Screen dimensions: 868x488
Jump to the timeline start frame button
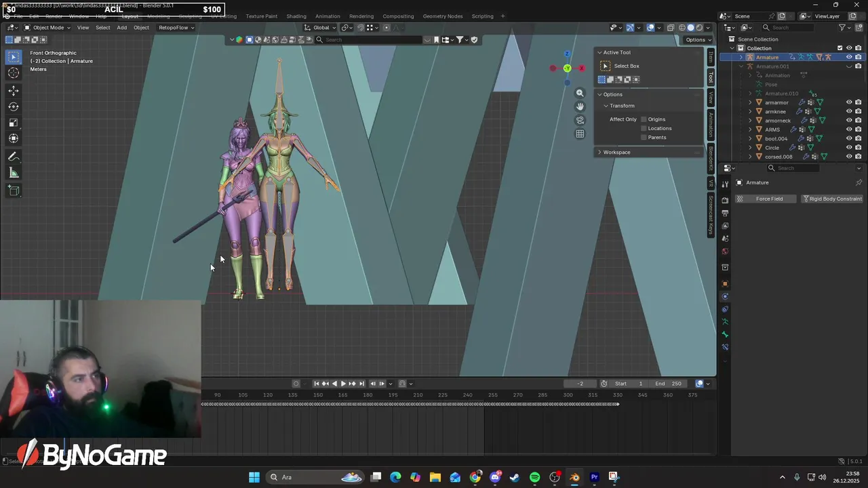(x=316, y=384)
